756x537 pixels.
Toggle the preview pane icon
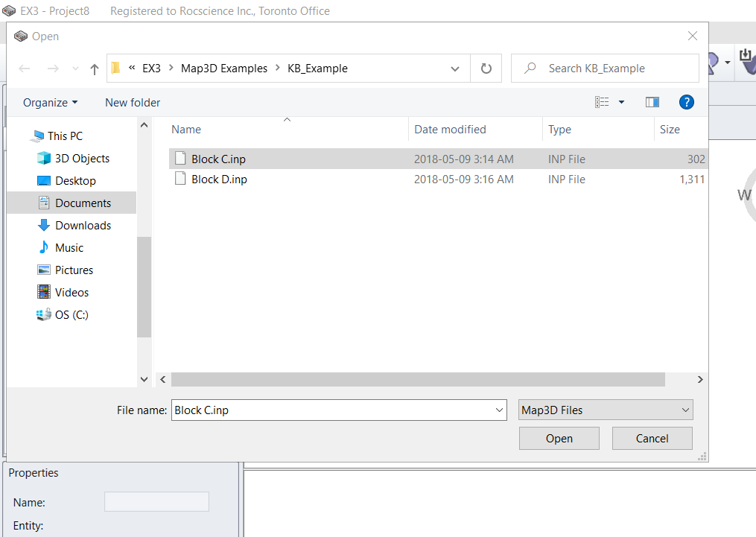point(652,102)
